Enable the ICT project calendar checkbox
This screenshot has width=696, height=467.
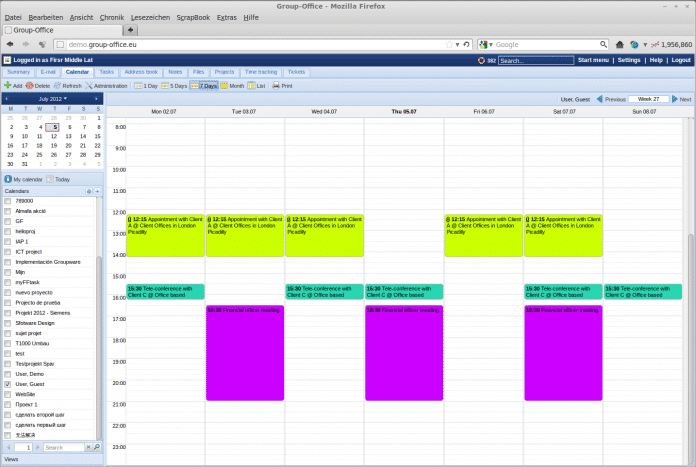7,251
